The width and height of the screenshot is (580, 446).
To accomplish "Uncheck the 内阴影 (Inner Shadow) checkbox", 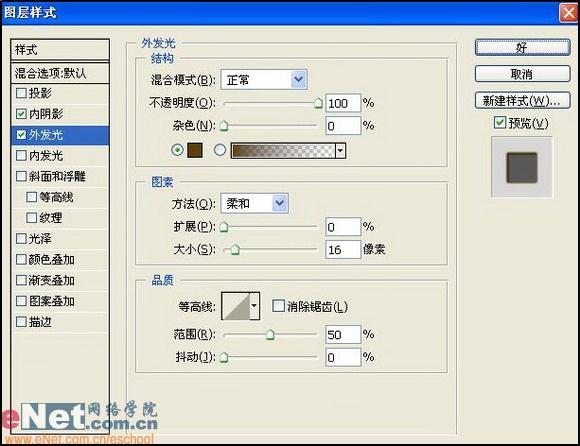I will [x=21, y=114].
